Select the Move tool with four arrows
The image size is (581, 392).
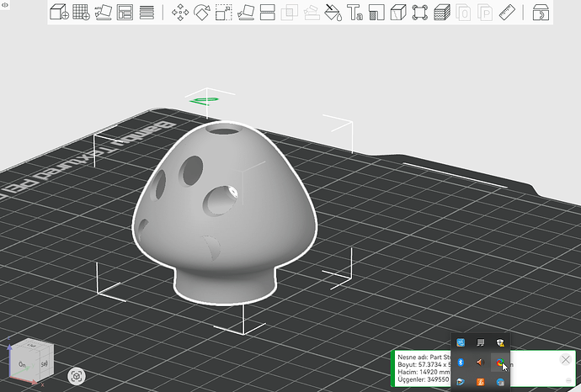click(x=180, y=13)
